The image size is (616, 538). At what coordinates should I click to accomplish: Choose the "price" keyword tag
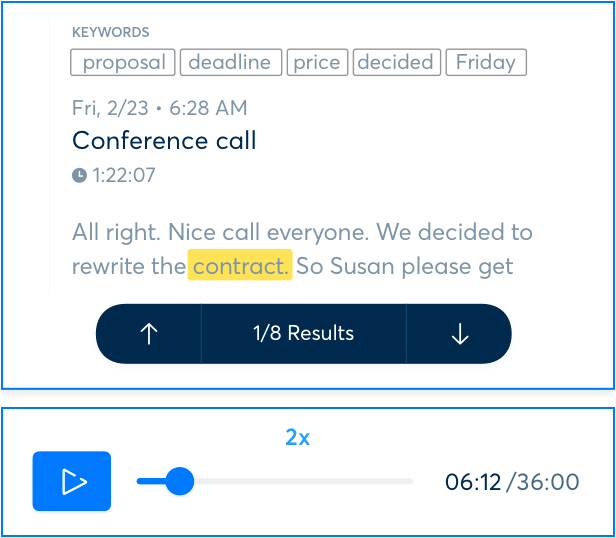317,62
